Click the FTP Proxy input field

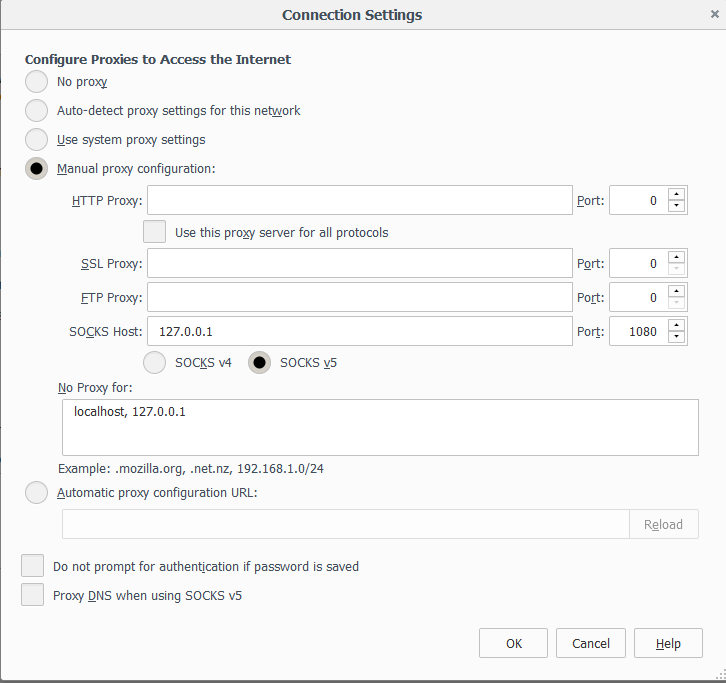(359, 297)
